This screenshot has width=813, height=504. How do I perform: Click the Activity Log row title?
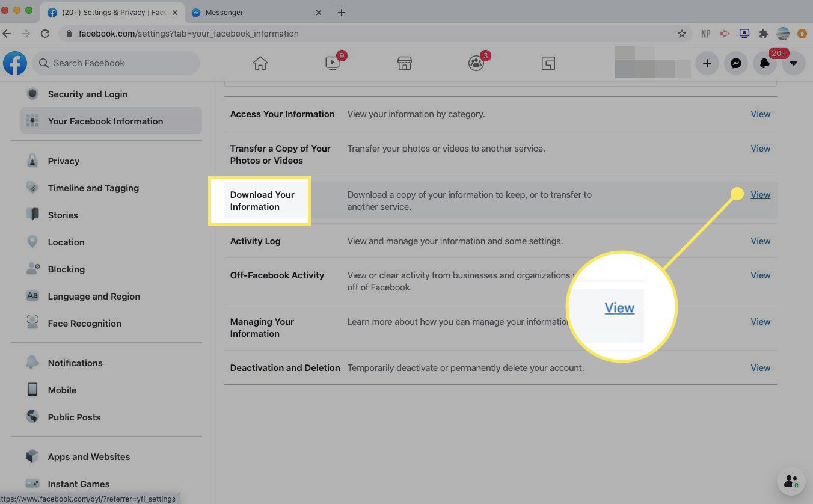[x=256, y=241]
